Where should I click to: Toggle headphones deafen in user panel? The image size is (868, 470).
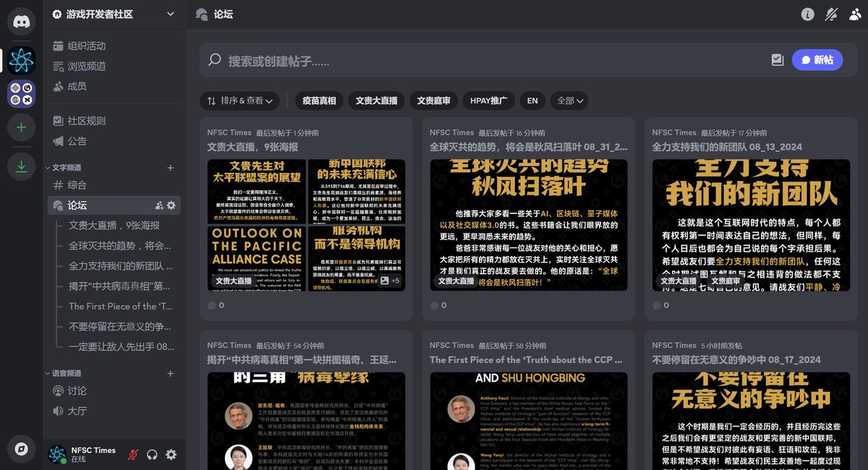(152, 454)
